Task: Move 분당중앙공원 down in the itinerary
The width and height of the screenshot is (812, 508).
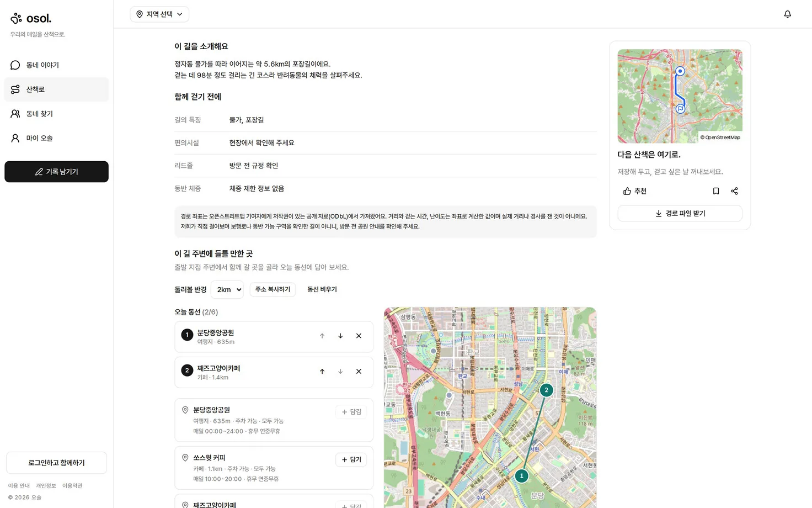Action: click(x=340, y=336)
